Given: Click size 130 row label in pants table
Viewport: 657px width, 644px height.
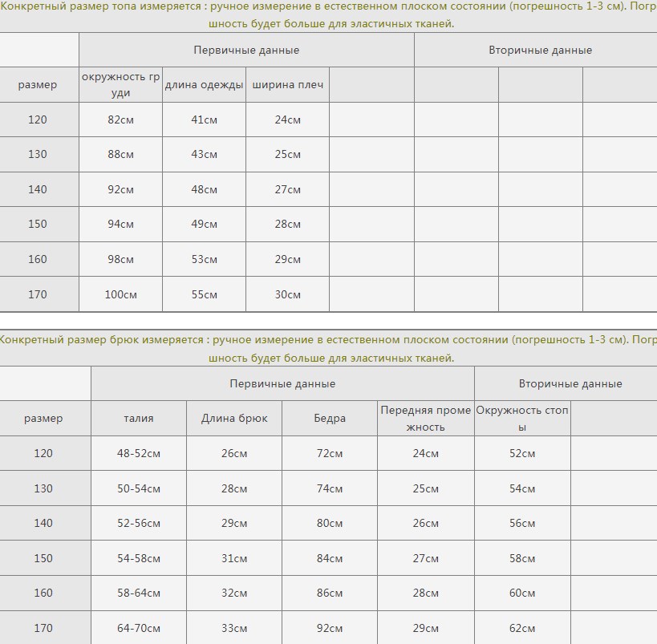Looking at the screenshot, I should tap(43, 489).
